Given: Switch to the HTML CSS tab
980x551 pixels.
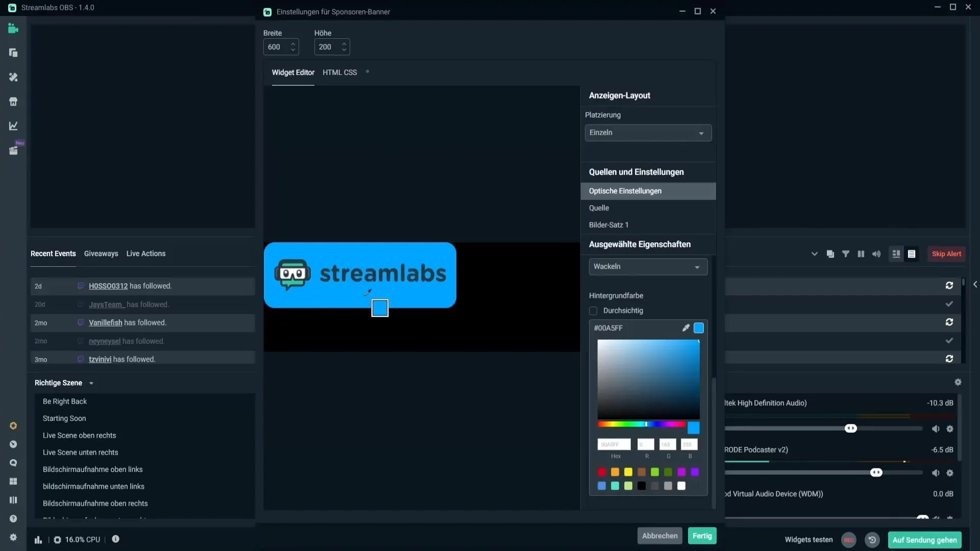Looking at the screenshot, I should 340,72.
